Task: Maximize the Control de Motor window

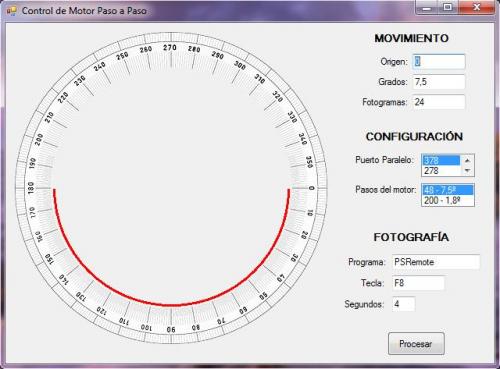Action: tap(448, 7)
